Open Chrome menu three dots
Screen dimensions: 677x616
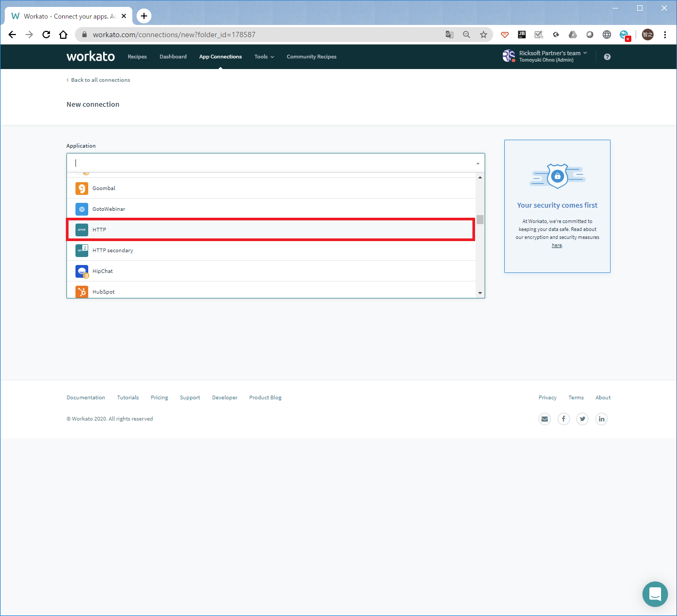(x=665, y=35)
